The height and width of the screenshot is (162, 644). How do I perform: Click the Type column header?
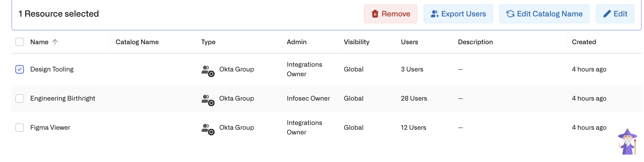tap(208, 42)
